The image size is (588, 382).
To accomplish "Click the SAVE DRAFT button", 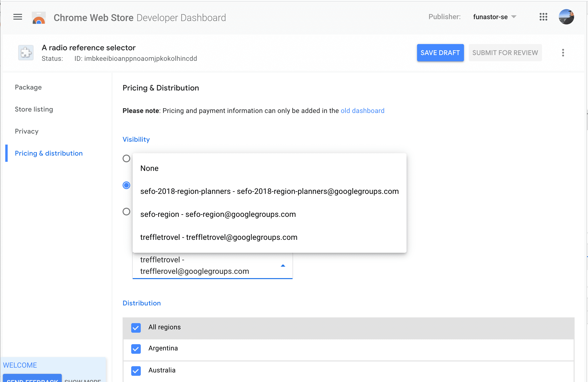I will tap(440, 53).
